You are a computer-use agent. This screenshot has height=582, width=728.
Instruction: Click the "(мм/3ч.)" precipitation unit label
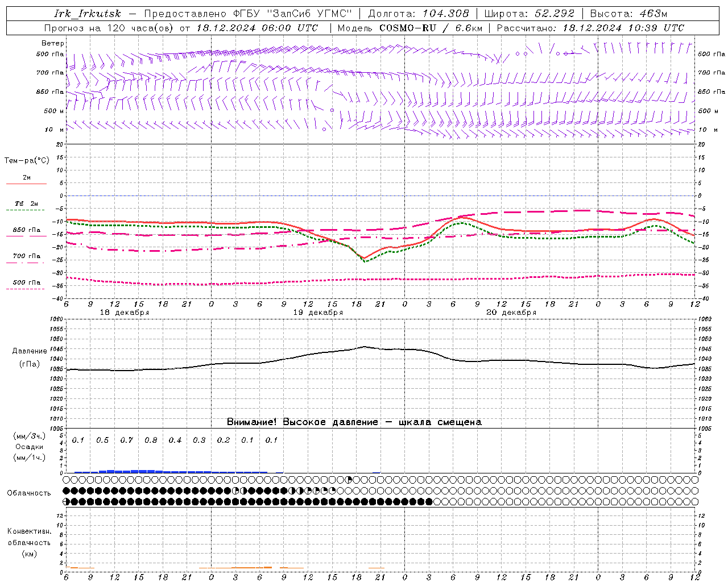pyautogui.click(x=29, y=436)
